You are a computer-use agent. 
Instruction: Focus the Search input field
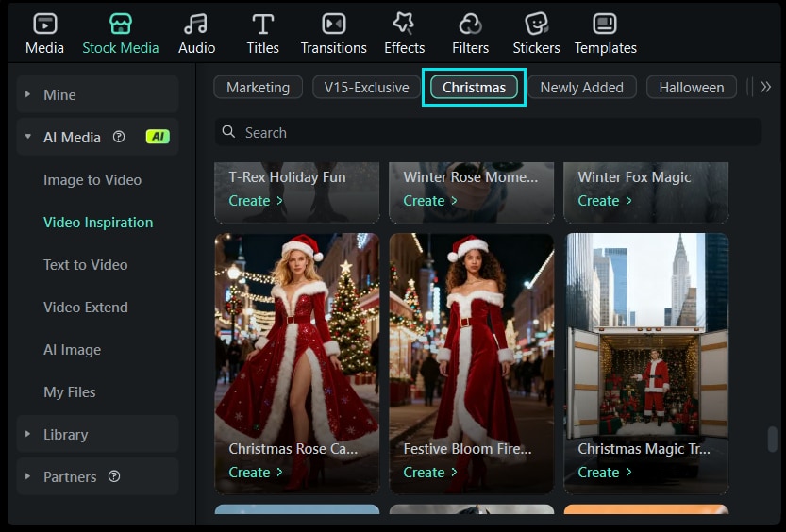coord(488,132)
